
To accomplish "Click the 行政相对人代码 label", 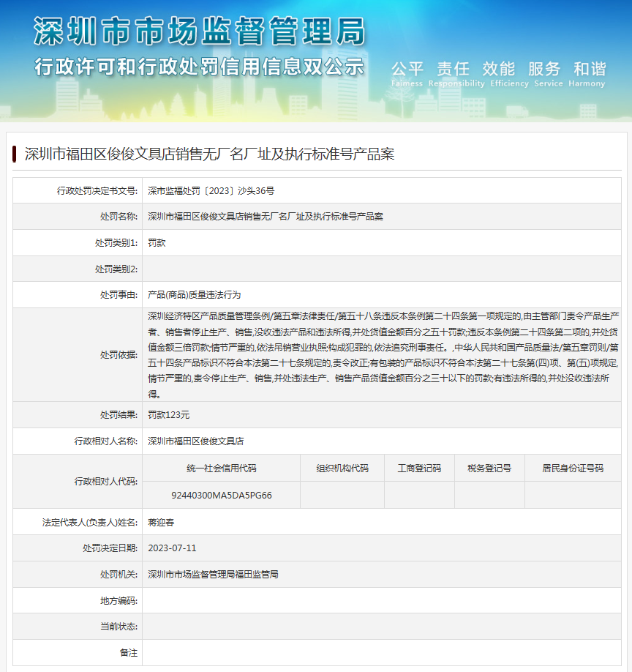I will click(106, 482).
